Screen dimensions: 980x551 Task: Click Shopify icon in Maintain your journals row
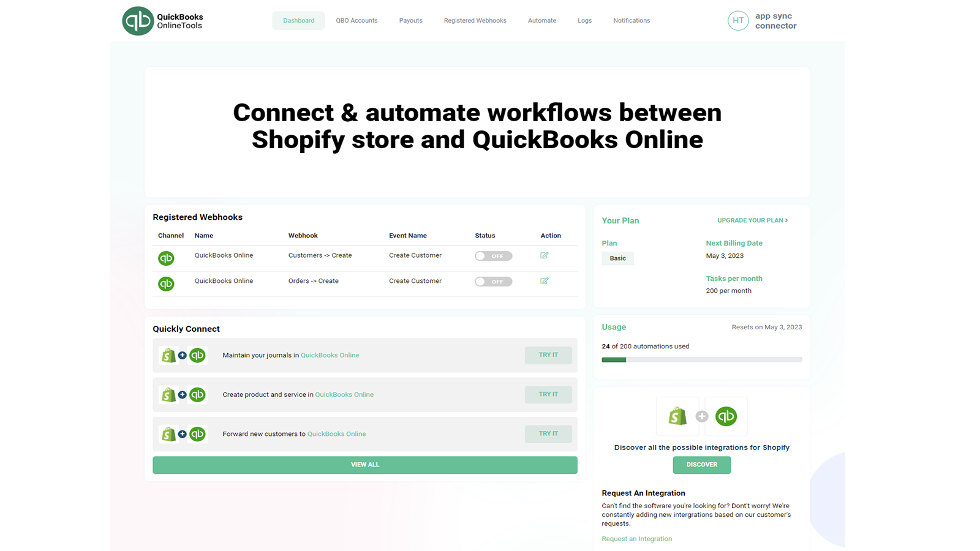(168, 356)
